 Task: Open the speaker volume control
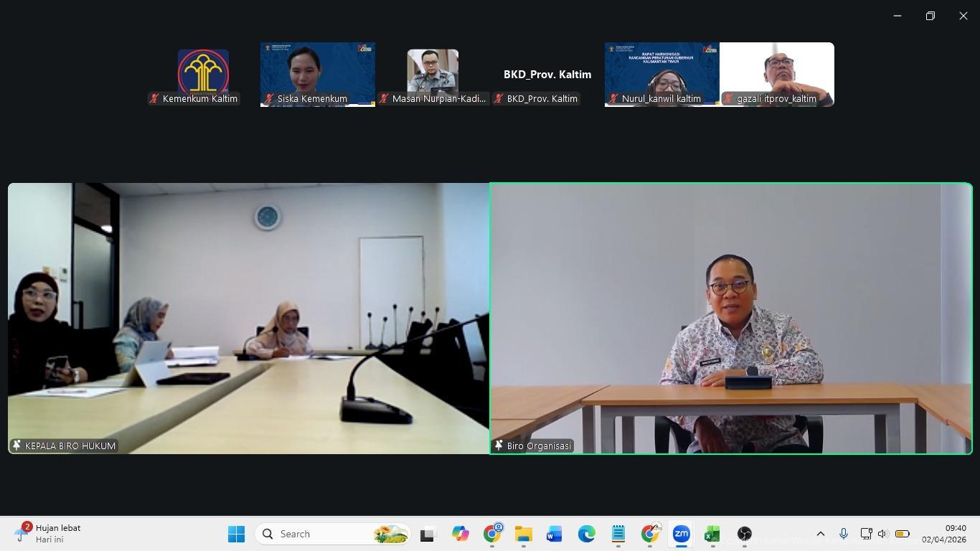point(883,534)
